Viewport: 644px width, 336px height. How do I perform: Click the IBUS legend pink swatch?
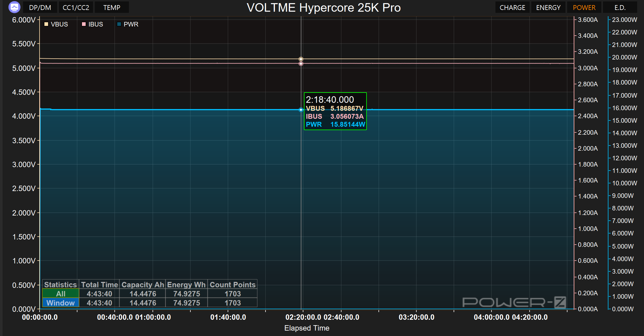click(84, 24)
